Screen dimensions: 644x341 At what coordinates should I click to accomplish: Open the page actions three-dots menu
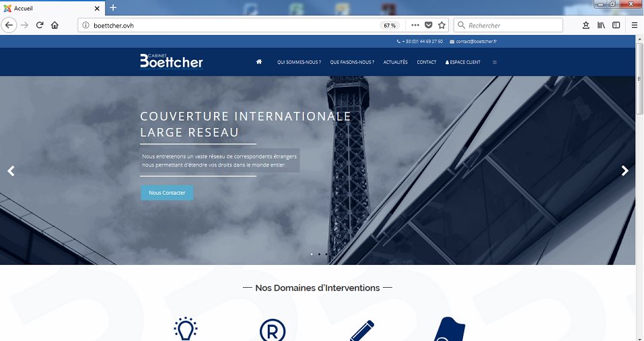click(x=415, y=25)
